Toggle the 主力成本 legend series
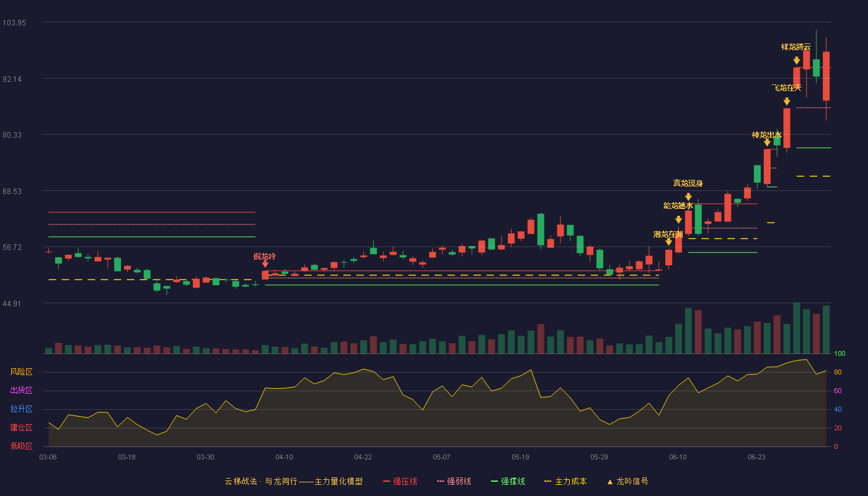 [565, 481]
